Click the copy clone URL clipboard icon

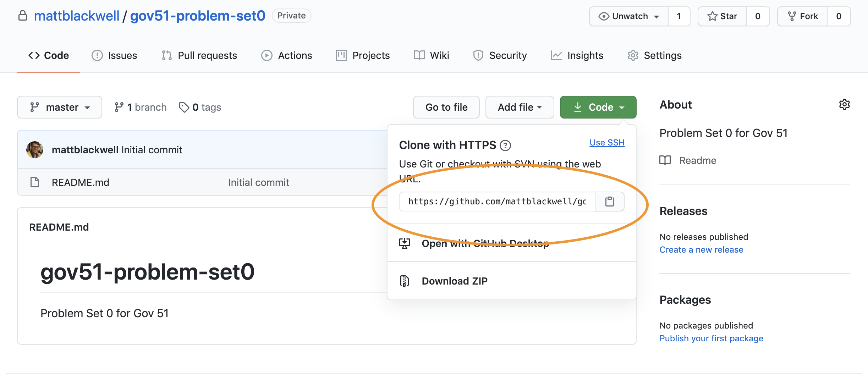pos(609,202)
